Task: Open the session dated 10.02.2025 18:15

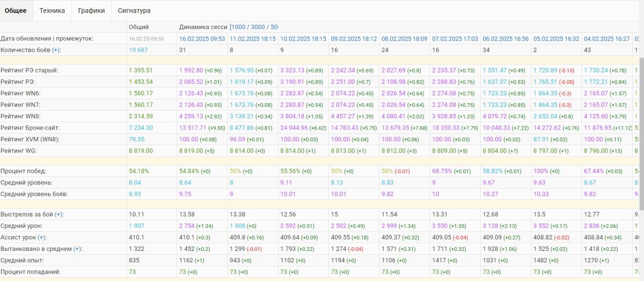Action: point(303,39)
